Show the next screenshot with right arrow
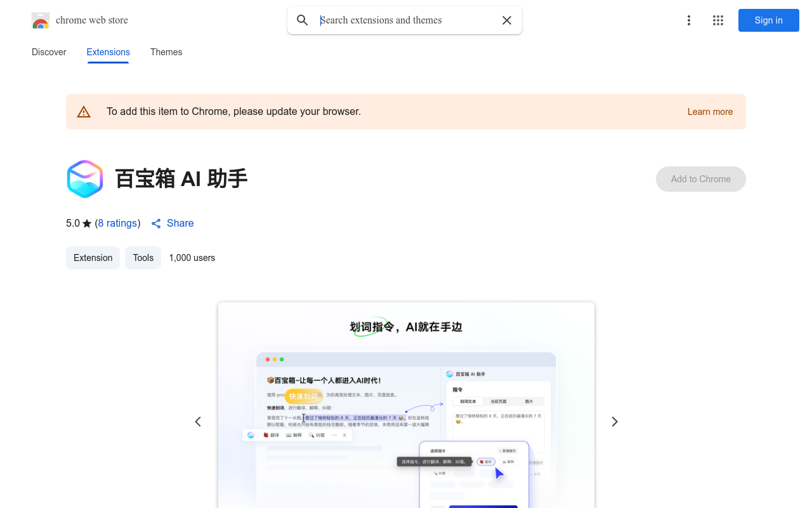 tap(614, 422)
